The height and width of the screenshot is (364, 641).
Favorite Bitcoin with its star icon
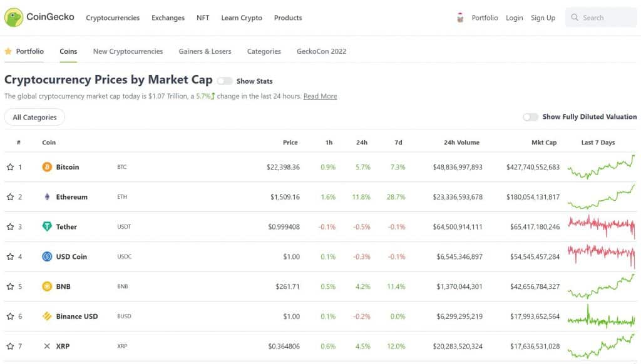[10, 167]
